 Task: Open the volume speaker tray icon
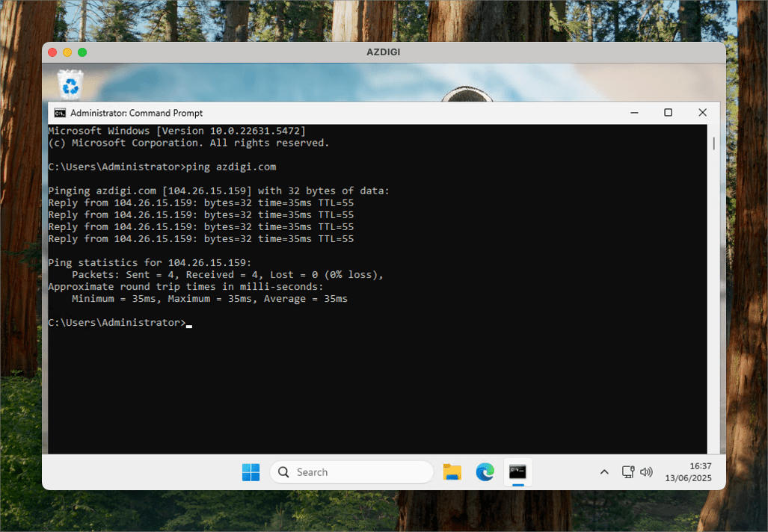coord(647,471)
